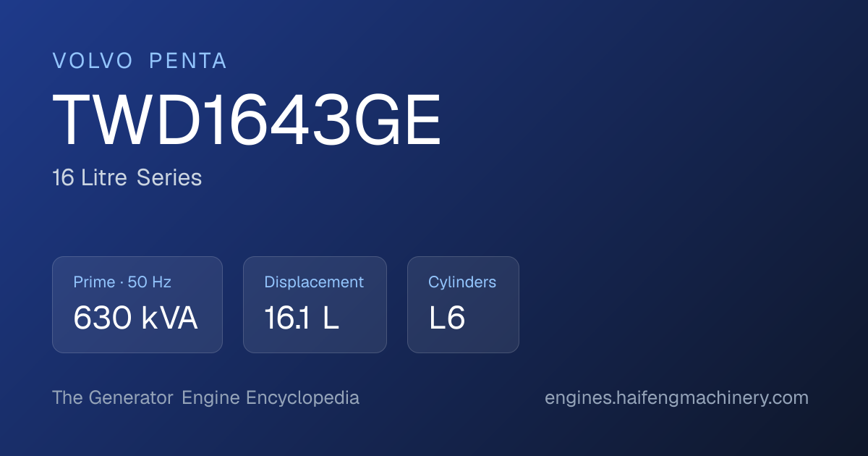The image size is (868, 456).
Task: Click the VOLVO PENTA brand label
Action: pyautogui.click(x=140, y=62)
